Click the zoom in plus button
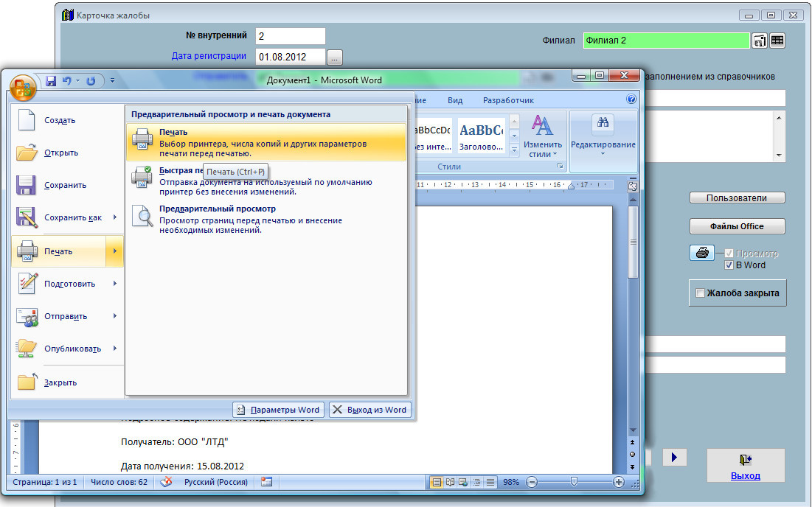 618,482
